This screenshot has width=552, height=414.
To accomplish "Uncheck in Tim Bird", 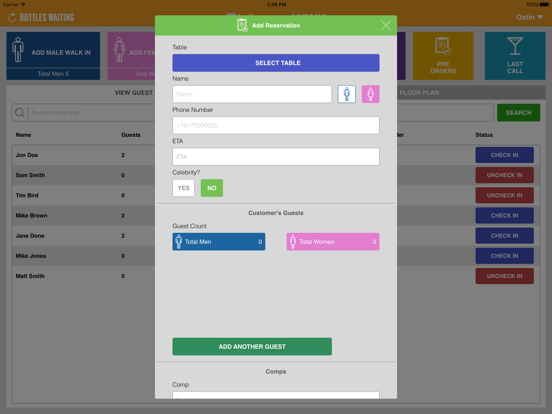I will coord(504,195).
